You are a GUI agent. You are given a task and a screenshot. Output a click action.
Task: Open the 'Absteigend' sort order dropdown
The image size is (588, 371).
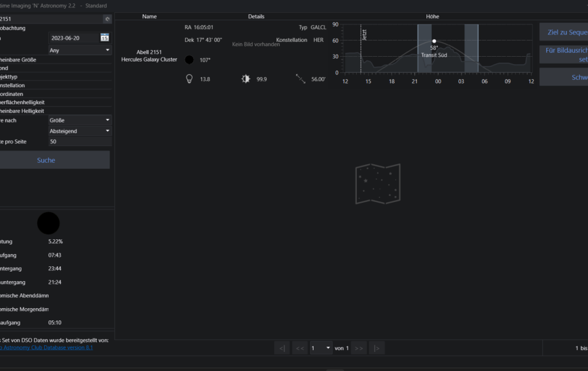click(x=80, y=131)
